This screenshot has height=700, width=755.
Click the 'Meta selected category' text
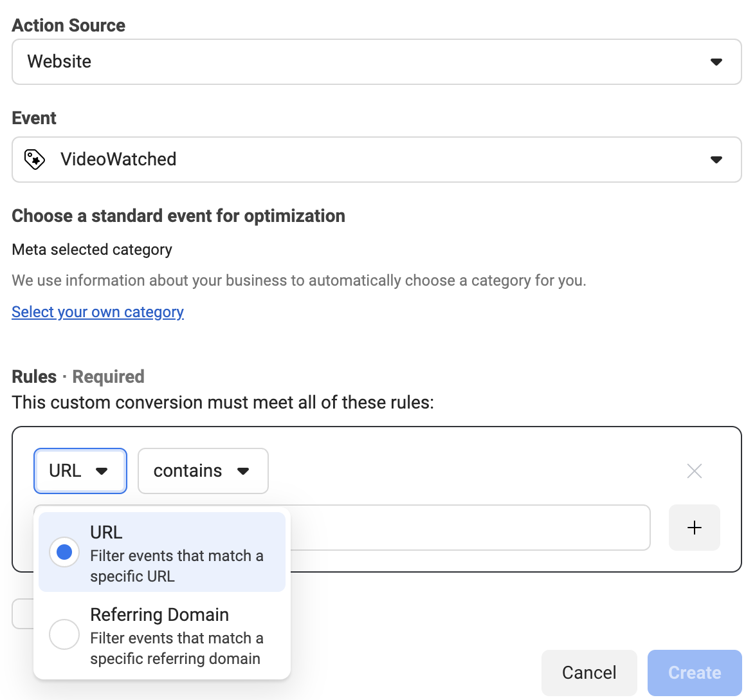92,250
